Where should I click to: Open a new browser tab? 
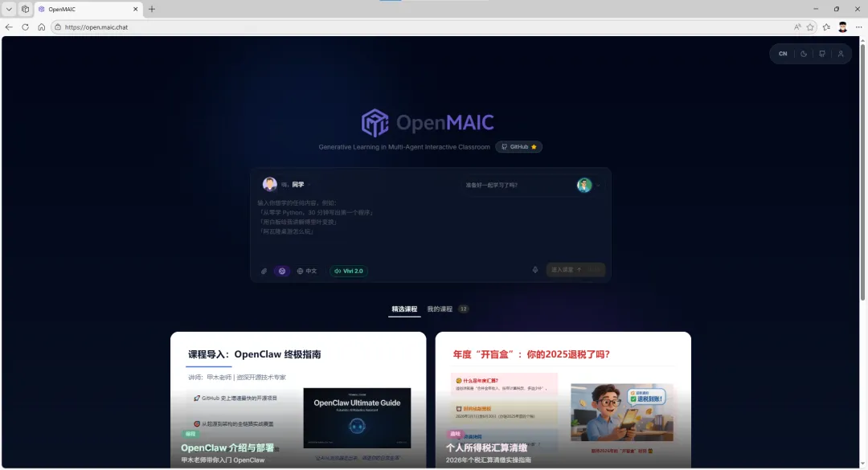coord(152,9)
